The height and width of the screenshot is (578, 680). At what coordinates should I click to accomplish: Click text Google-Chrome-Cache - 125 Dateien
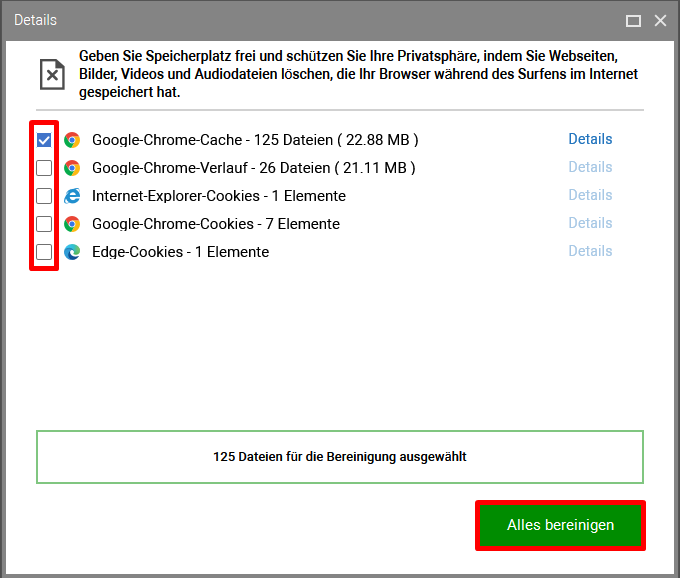212,140
